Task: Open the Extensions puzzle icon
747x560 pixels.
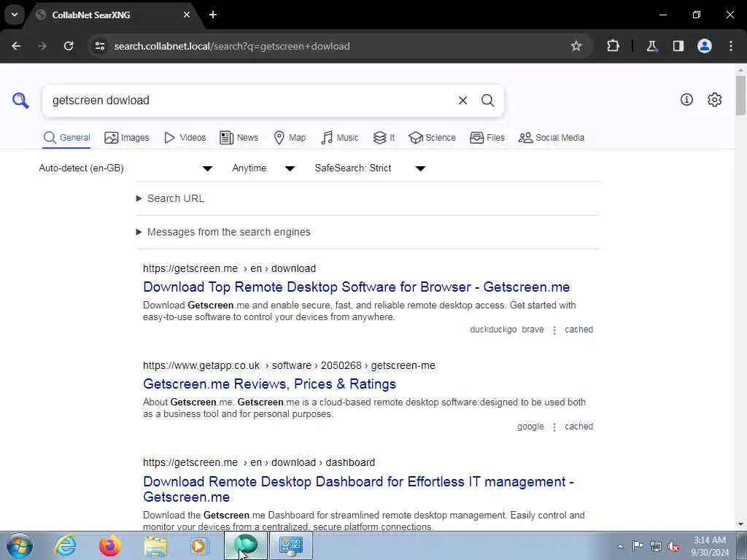Action: 613,46
